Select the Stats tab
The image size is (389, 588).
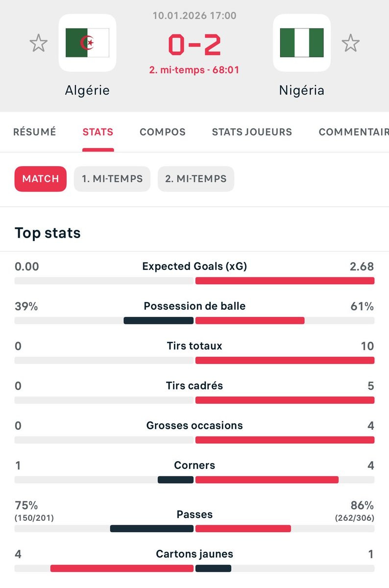(x=98, y=132)
